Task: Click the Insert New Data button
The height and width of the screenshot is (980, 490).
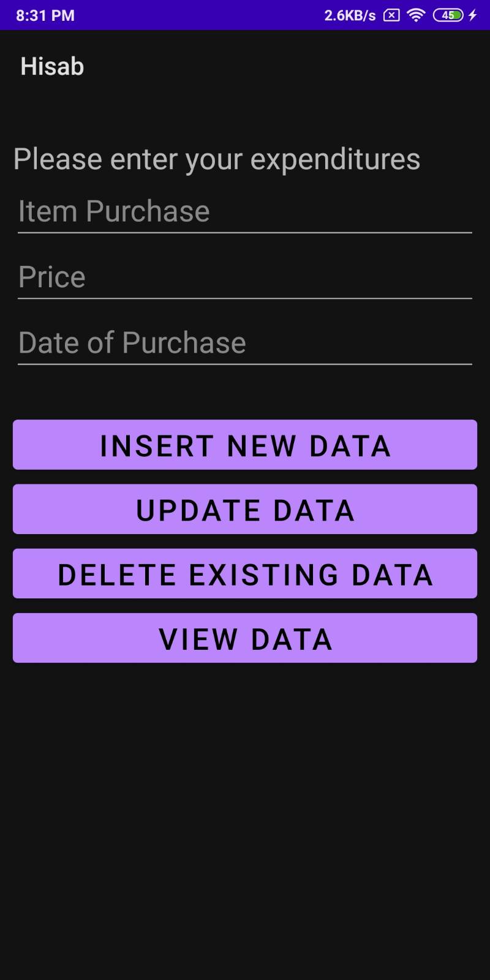Action: click(x=245, y=445)
